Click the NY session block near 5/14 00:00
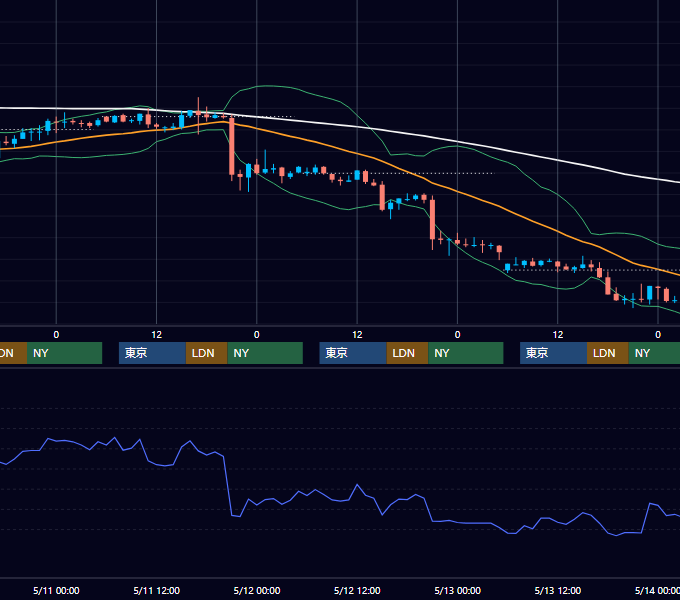Viewport: 680px width, 600px height. pyautogui.click(x=654, y=353)
